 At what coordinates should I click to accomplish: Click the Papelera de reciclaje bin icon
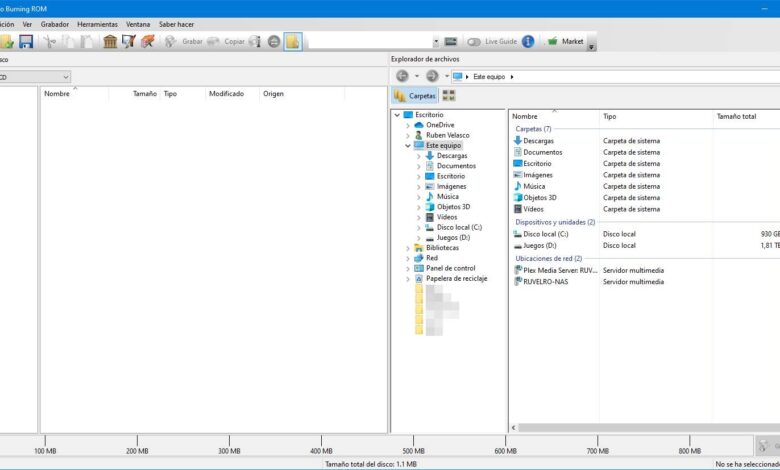click(x=419, y=279)
